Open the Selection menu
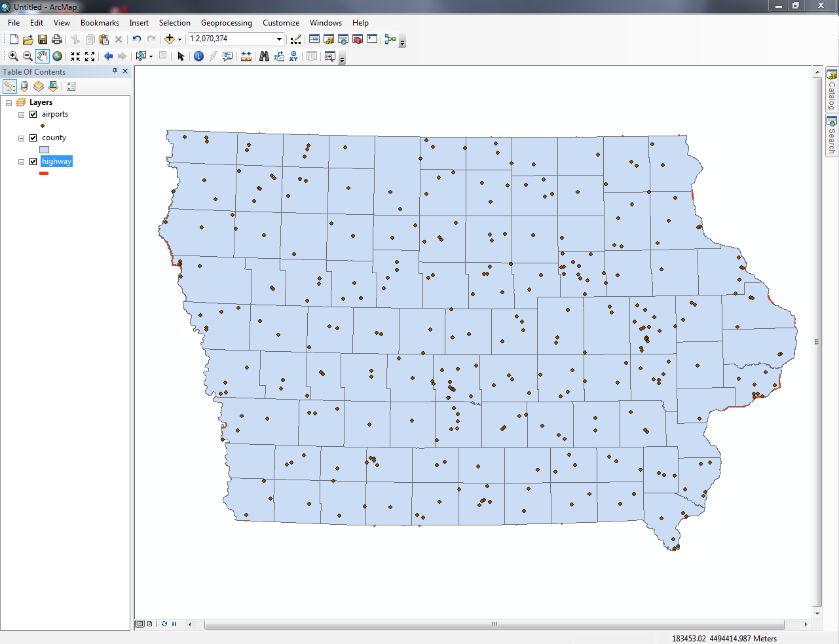This screenshot has height=644, width=839. 174,22
